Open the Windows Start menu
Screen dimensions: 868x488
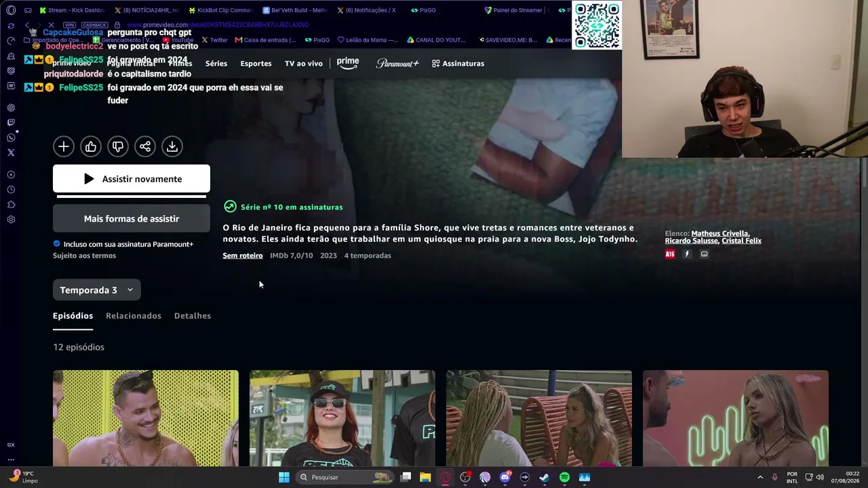click(x=284, y=477)
